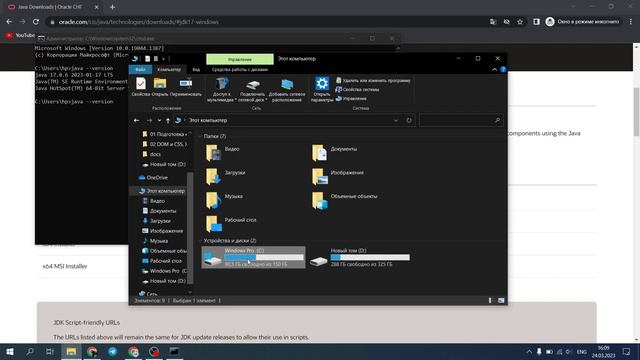
Task: Open recent locations dropdown arrow
Action: [159, 120]
